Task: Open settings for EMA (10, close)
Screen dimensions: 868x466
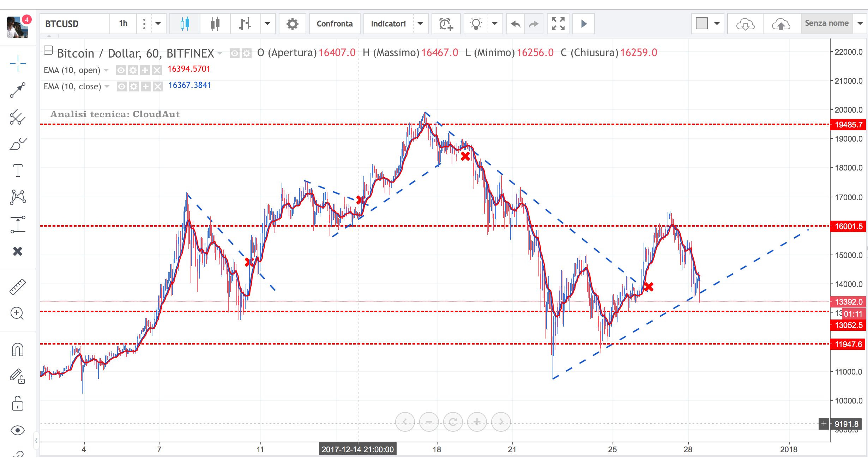Action: (134, 86)
